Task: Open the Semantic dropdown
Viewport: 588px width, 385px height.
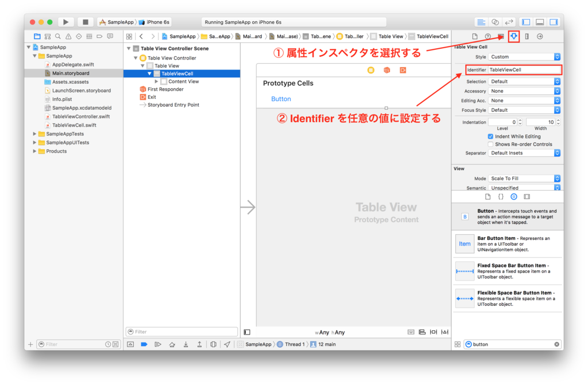Action: (524, 188)
